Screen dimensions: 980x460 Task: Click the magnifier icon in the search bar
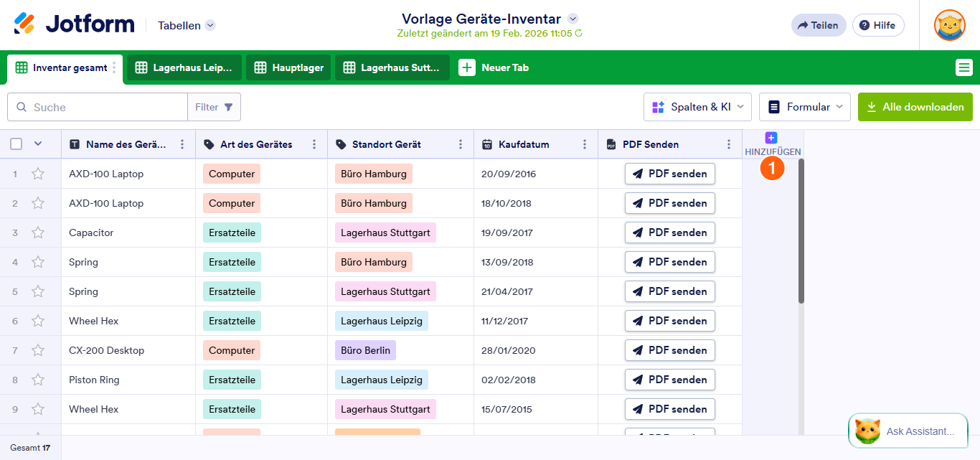(x=22, y=106)
